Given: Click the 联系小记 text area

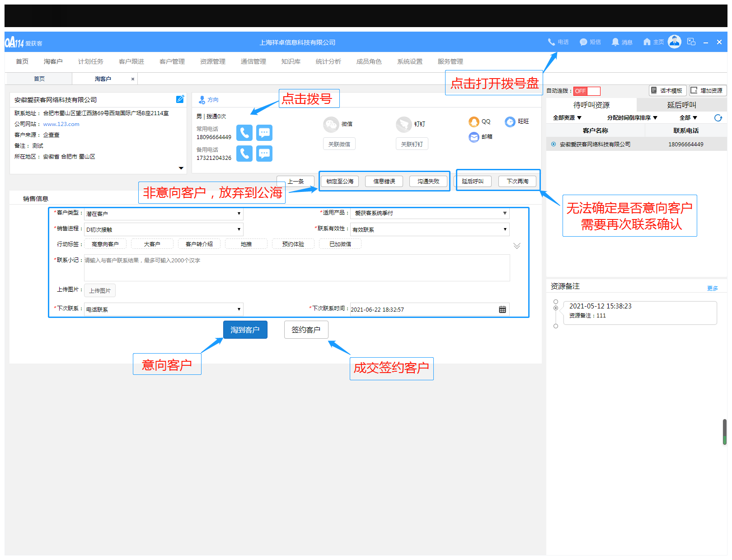Looking at the screenshot, I should 297,268.
